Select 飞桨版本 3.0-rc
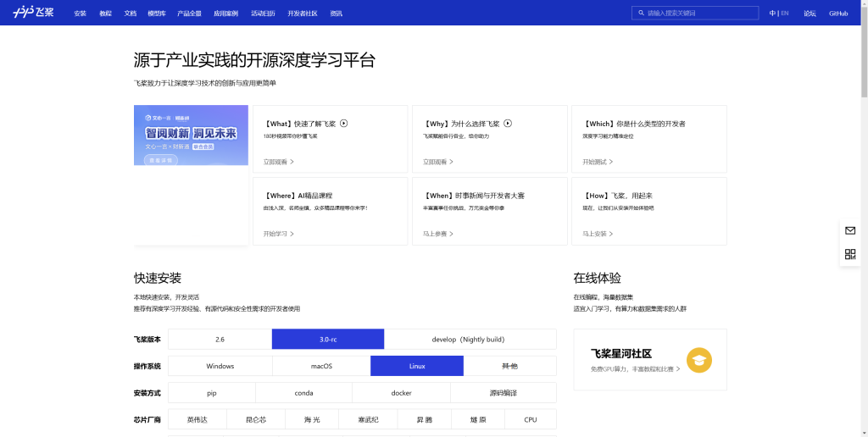This screenshot has height=437, width=868. point(328,339)
